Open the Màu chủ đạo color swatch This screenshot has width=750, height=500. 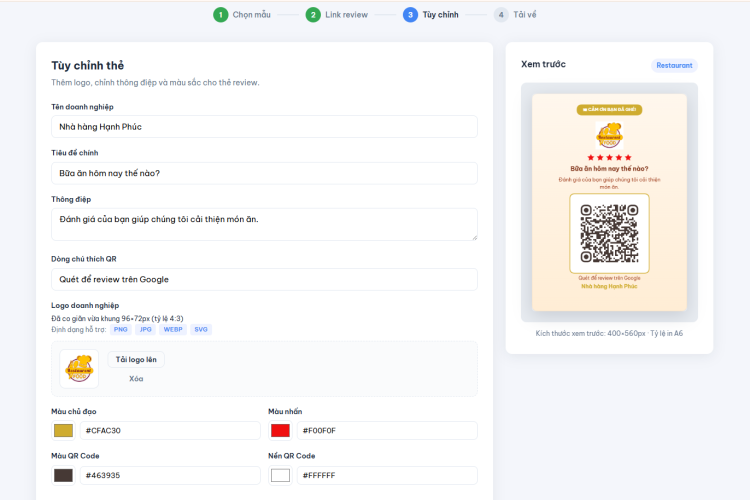point(63,431)
